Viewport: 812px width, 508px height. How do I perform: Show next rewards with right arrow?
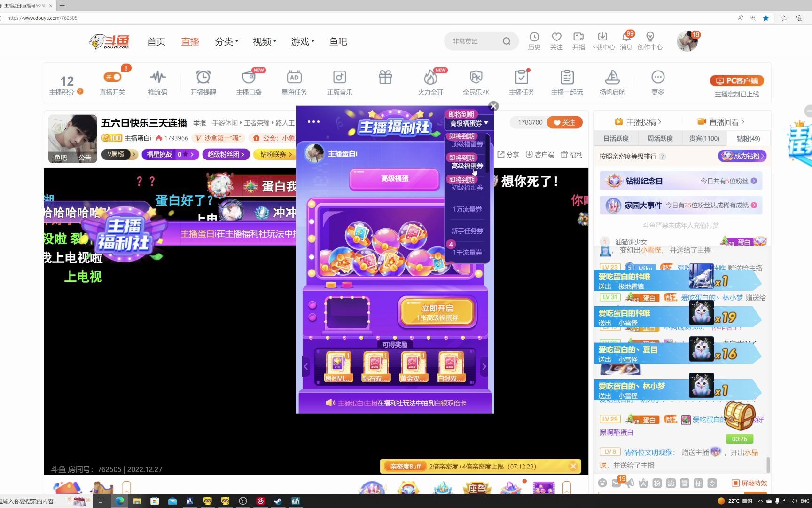pyautogui.click(x=484, y=366)
